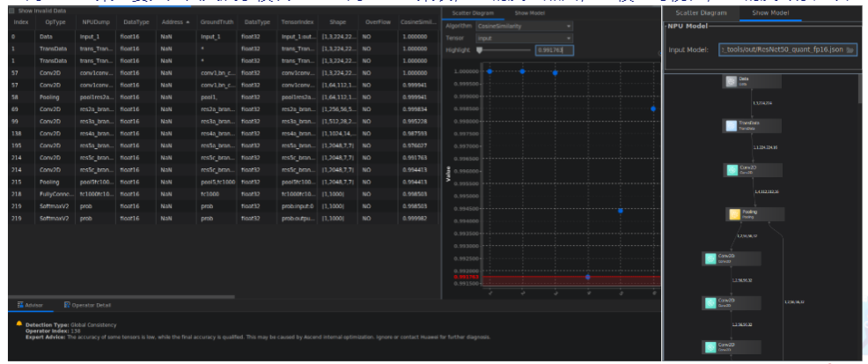Select the row with Index 215
Viewport: 868px width, 364px height.
[x=223, y=182]
